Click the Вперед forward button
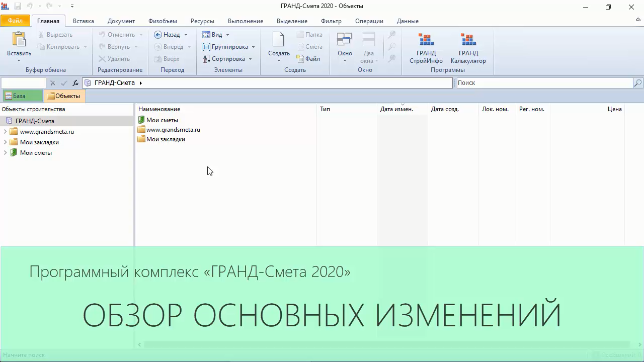Screen dimensions: 644x362 169,47
